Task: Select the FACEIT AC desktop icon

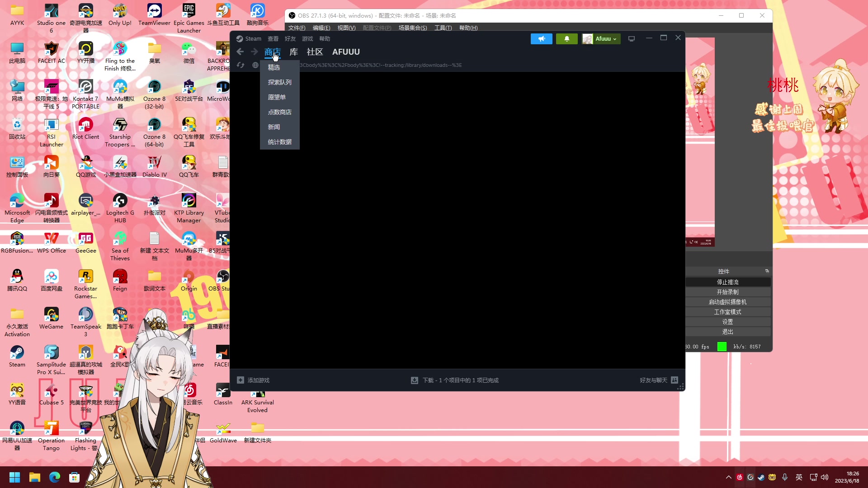Action: pyautogui.click(x=52, y=53)
